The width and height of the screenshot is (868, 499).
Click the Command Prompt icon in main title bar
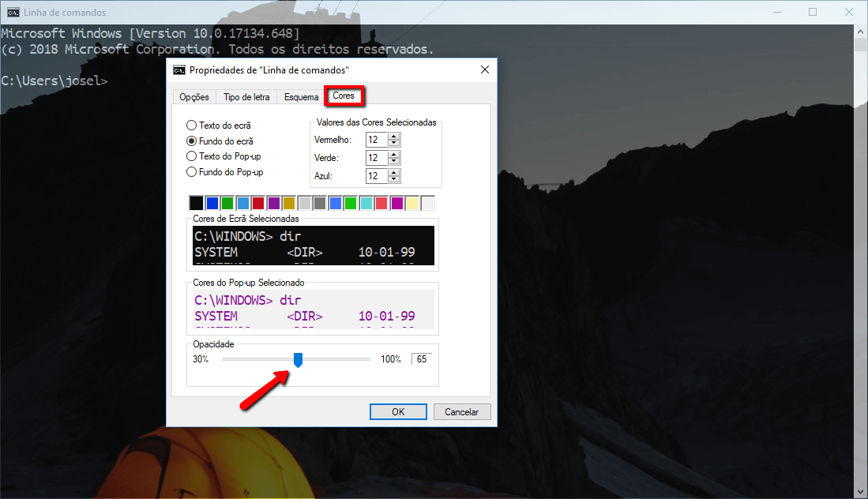pos(13,13)
